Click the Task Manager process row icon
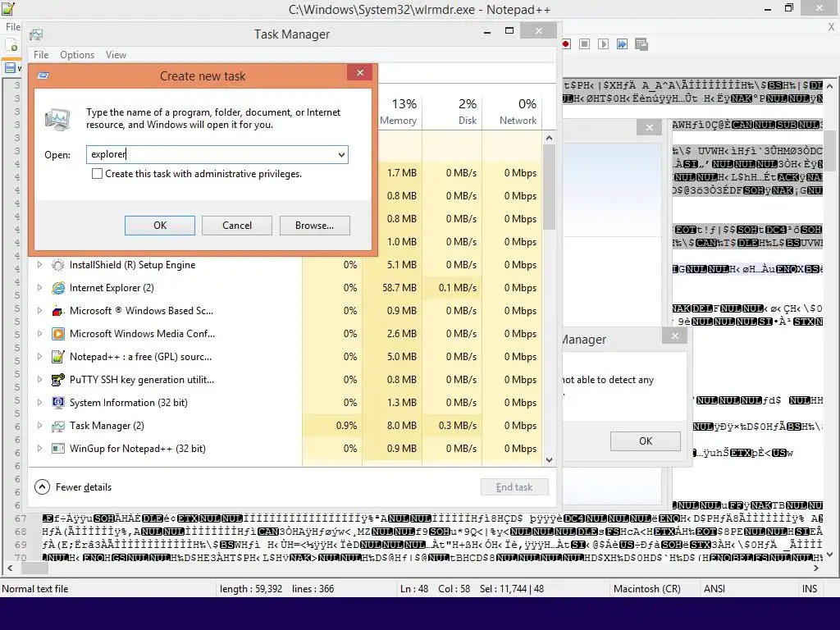This screenshot has height=630, width=840. click(58, 426)
